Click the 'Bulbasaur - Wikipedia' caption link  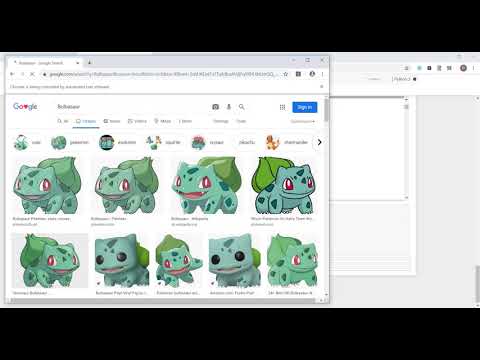click(190, 219)
